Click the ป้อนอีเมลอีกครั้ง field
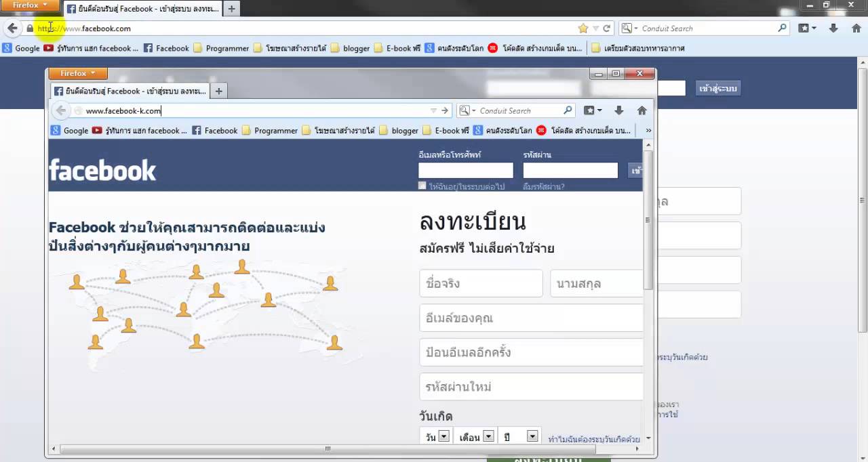Screen dimensions: 868x462 click(531, 352)
